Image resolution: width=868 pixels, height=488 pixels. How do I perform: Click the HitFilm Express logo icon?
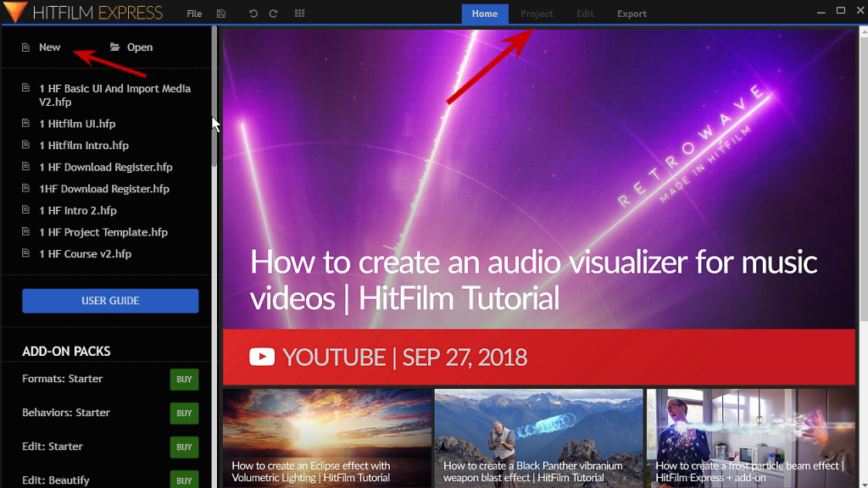tap(15, 12)
